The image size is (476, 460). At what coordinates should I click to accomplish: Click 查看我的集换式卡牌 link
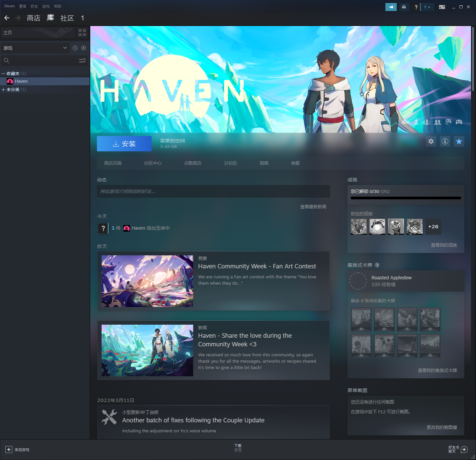click(x=437, y=370)
